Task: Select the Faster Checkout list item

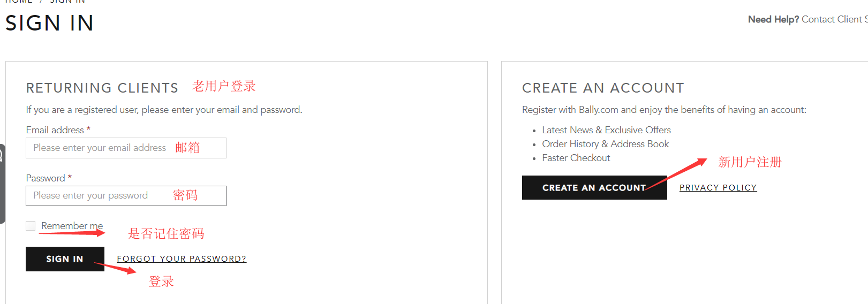Action: click(576, 158)
